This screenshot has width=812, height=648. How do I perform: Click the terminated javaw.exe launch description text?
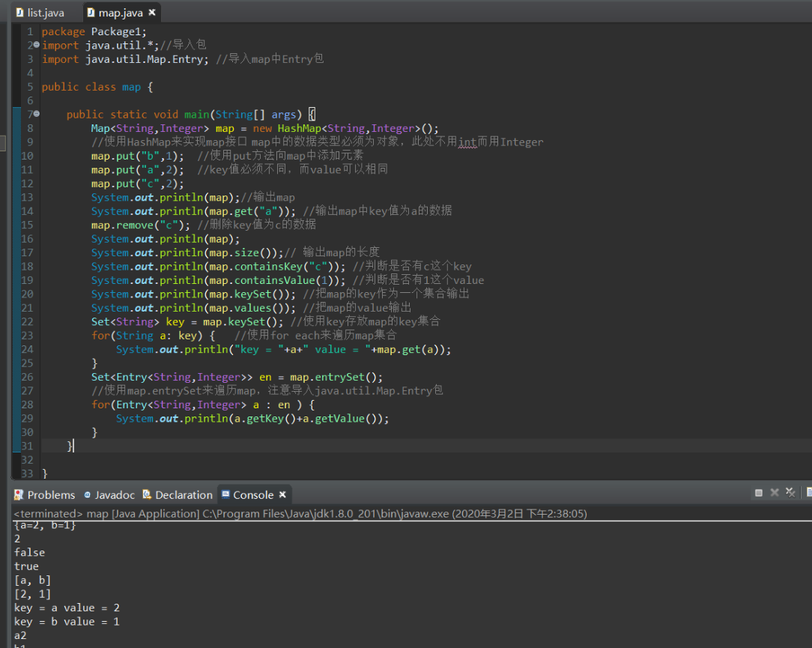pyautogui.click(x=300, y=514)
